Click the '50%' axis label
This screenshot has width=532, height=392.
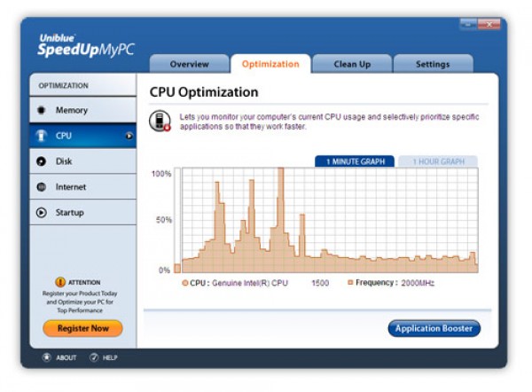[x=164, y=220]
